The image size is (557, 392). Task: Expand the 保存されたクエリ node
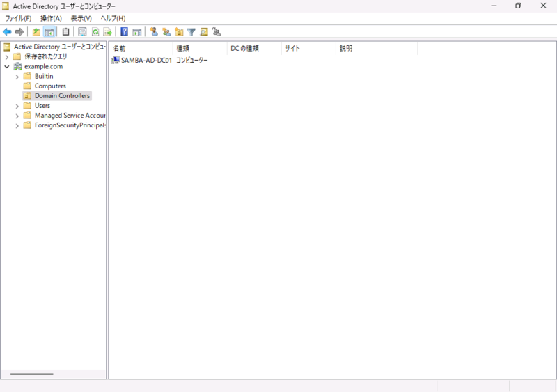pos(7,57)
